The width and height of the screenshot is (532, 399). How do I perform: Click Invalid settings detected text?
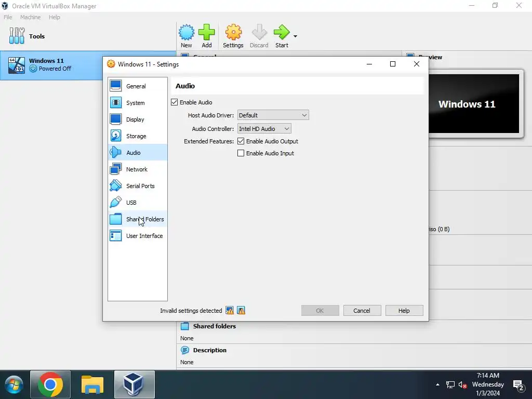pyautogui.click(x=191, y=311)
